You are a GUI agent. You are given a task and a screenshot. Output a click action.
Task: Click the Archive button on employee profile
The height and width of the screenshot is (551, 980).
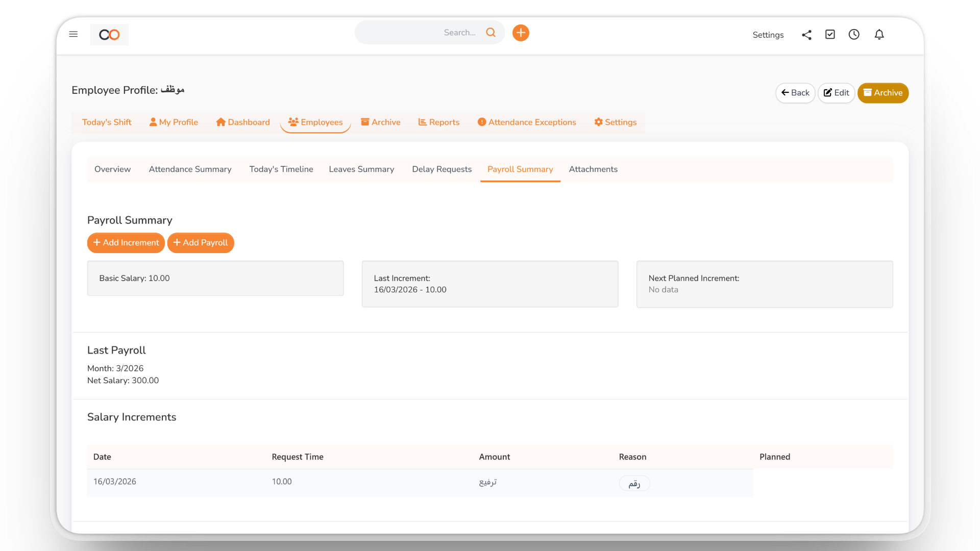coord(883,93)
